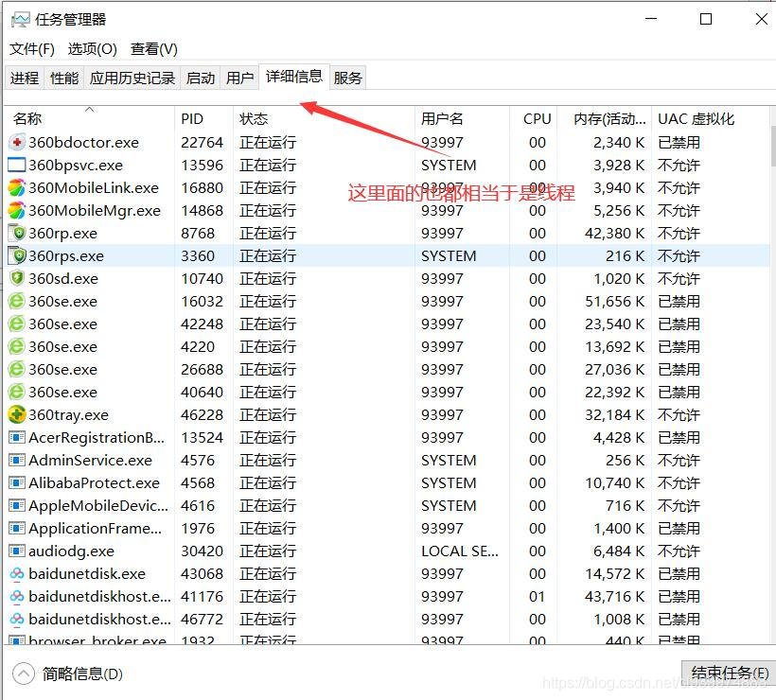The image size is (776, 700).
Task: Click the 360se.exe icon with PID 16032
Action: [17, 301]
